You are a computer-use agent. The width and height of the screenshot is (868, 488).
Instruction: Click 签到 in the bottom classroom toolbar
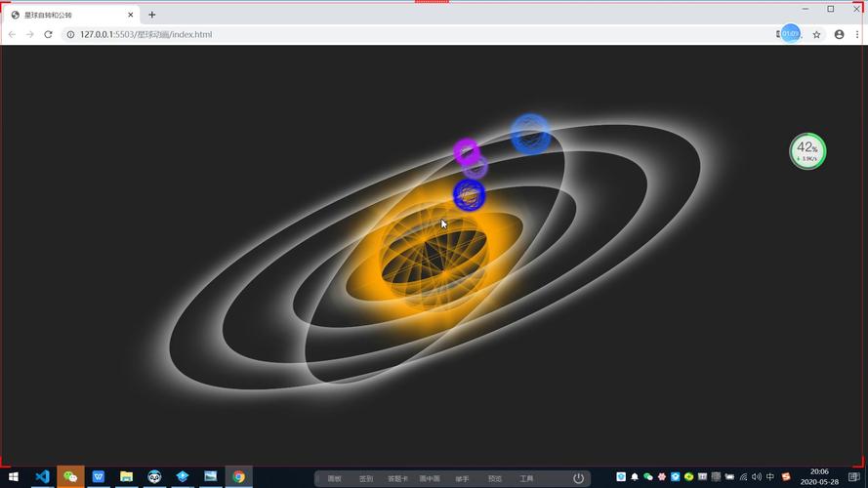click(x=366, y=479)
